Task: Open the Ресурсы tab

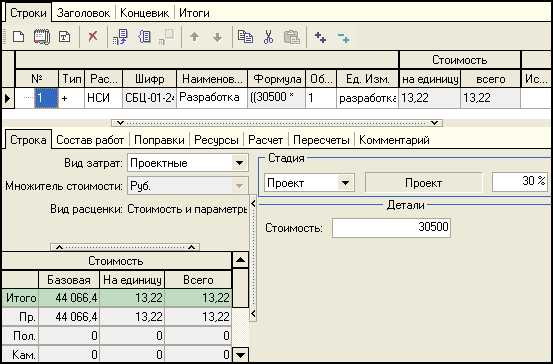Action: (x=216, y=140)
